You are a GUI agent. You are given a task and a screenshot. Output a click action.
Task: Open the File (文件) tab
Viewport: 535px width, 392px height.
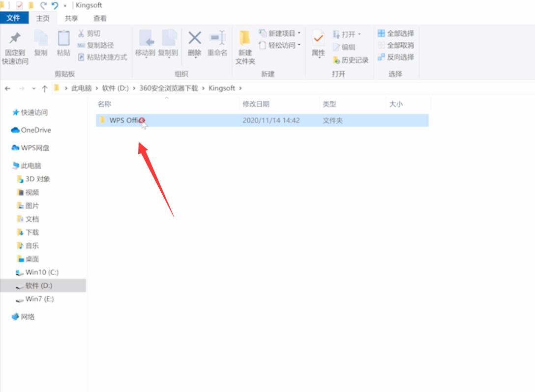click(x=14, y=18)
